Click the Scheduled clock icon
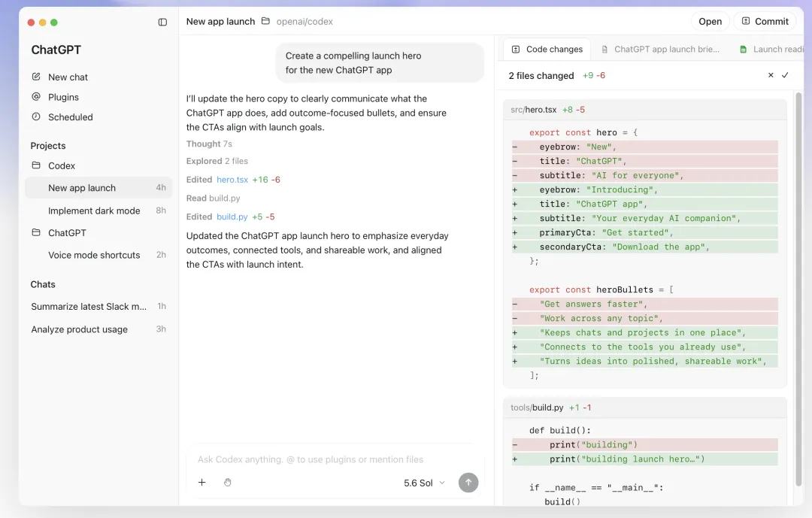The width and height of the screenshot is (812, 518). [x=36, y=117]
